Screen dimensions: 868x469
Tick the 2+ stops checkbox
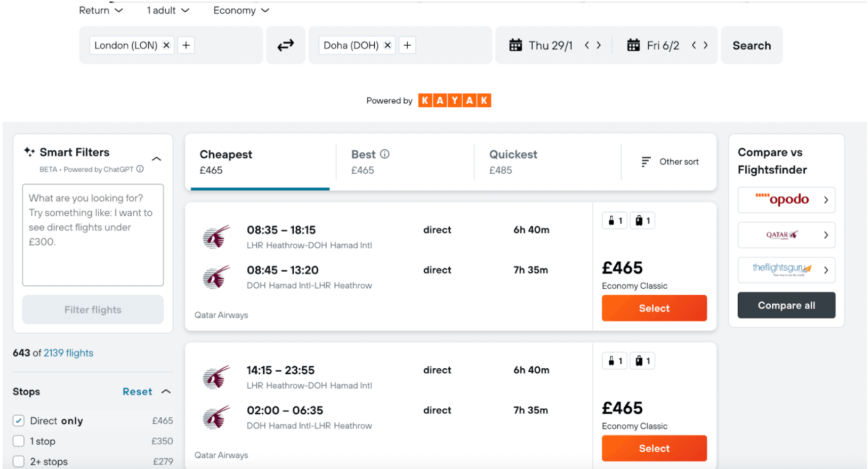tap(19, 461)
